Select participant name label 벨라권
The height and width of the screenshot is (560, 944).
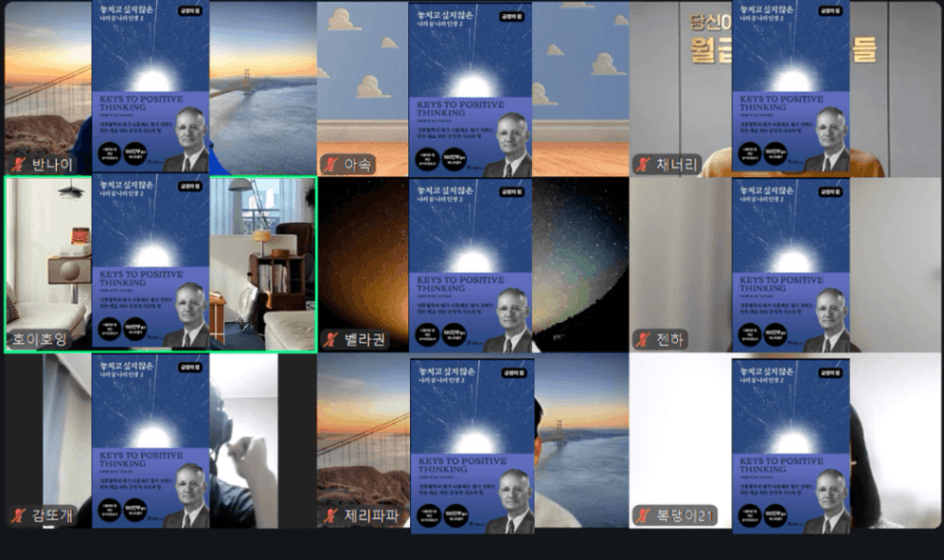coord(364,340)
